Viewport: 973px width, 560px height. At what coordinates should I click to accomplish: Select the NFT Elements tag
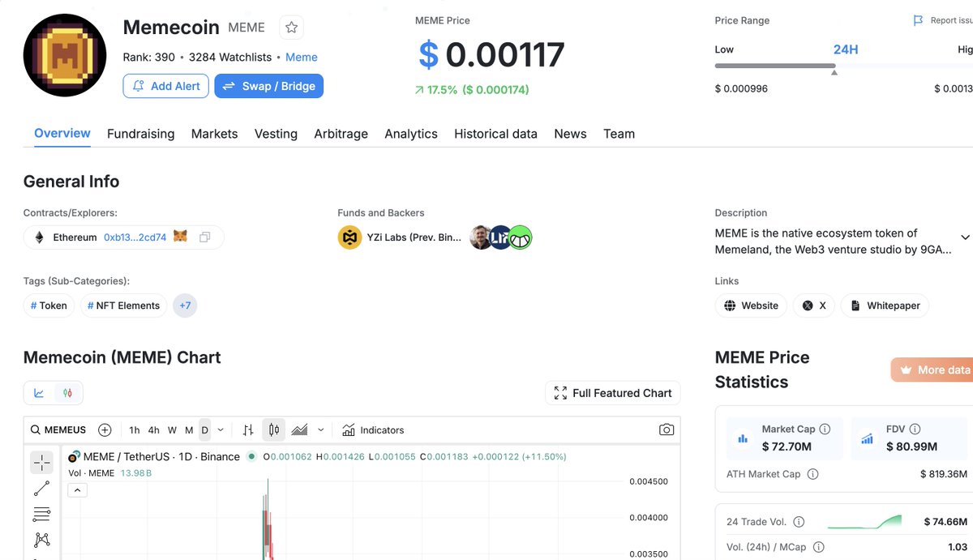[123, 306]
